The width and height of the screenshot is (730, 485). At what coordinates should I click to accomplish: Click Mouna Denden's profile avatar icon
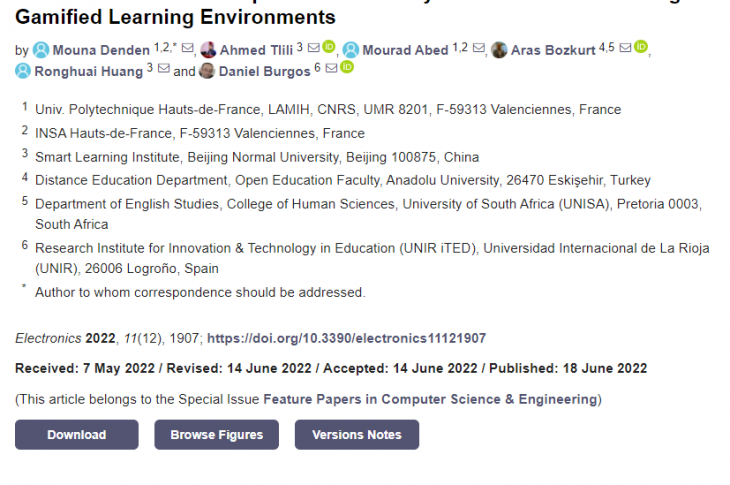pyautogui.click(x=41, y=50)
